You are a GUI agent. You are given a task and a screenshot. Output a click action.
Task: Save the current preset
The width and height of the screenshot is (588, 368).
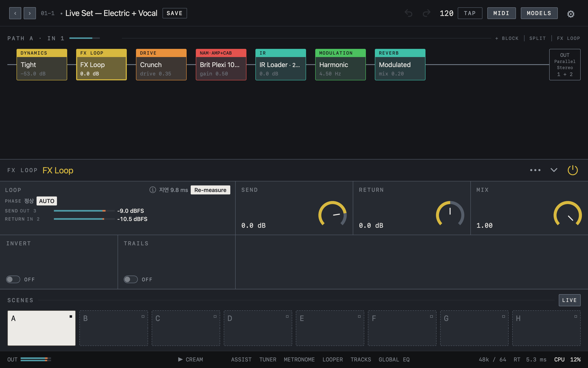(x=174, y=13)
